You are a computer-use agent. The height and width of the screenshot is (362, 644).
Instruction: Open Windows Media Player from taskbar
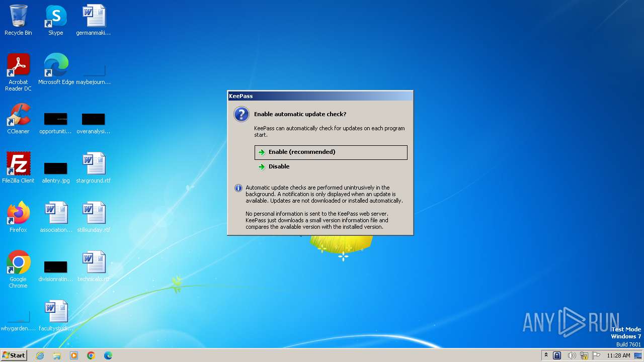(74, 355)
